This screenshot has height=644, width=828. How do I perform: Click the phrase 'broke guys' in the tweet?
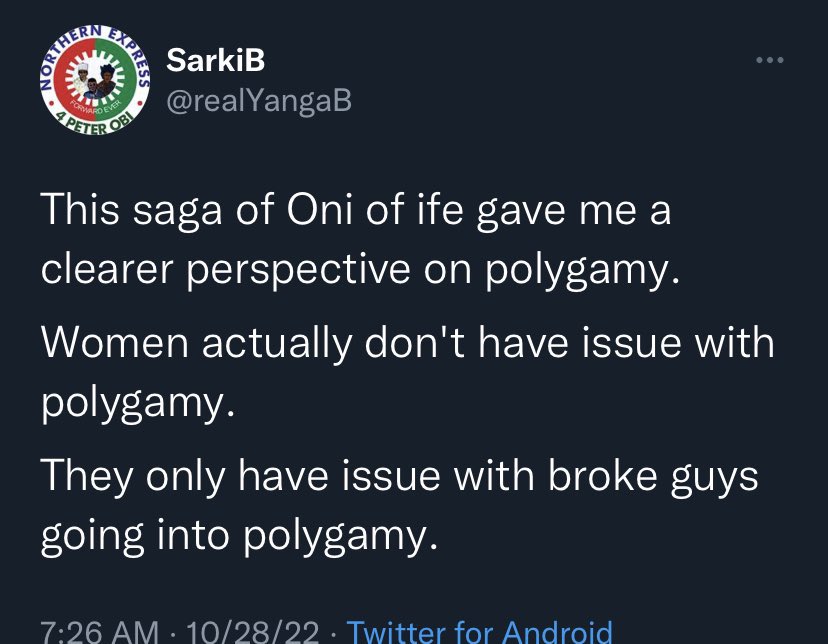(653, 477)
